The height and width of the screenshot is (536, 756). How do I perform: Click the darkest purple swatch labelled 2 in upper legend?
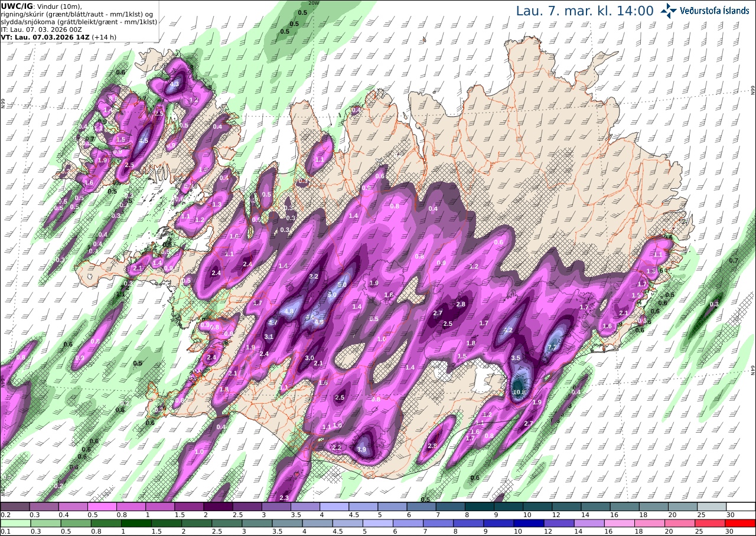click(218, 506)
